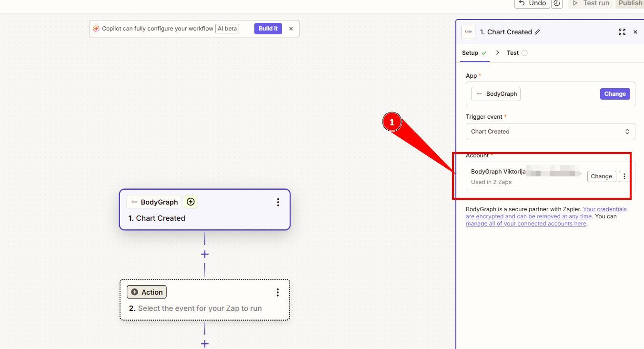Click the lightning trigger icon on BodyGraph step

(191, 202)
